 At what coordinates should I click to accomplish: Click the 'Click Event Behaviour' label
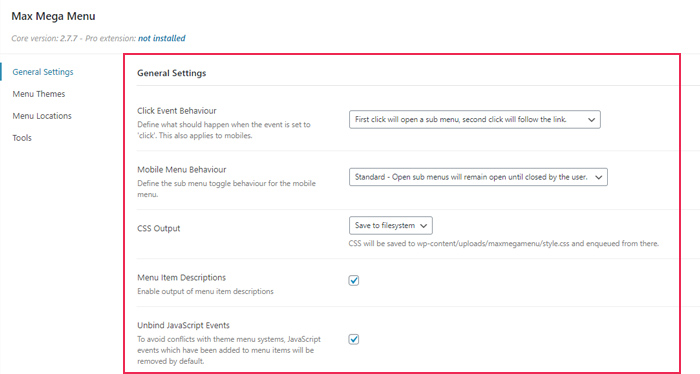(177, 111)
